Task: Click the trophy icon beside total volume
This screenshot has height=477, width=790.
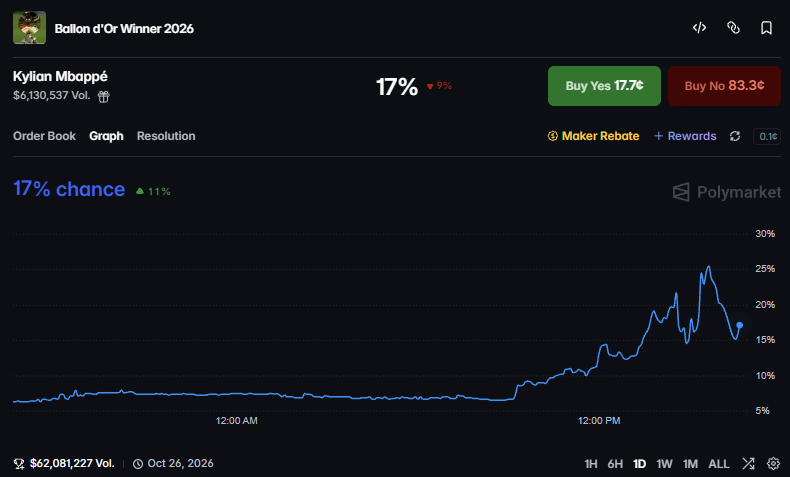Action: (x=19, y=464)
